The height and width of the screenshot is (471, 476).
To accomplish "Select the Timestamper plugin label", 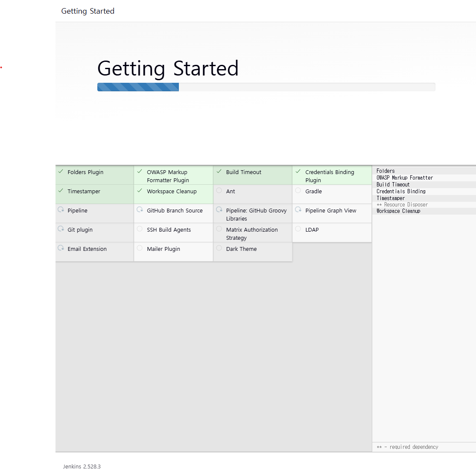I will click(x=84, y=192).
